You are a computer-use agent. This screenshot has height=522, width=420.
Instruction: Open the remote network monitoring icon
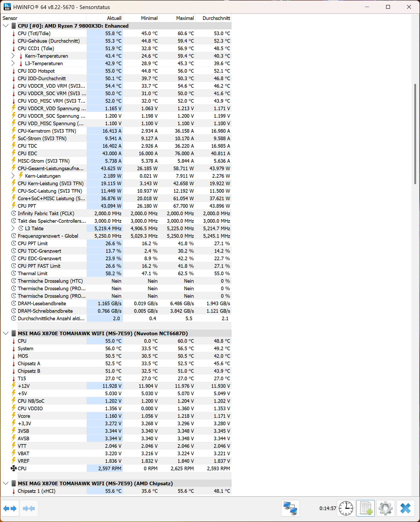(290, 509)
